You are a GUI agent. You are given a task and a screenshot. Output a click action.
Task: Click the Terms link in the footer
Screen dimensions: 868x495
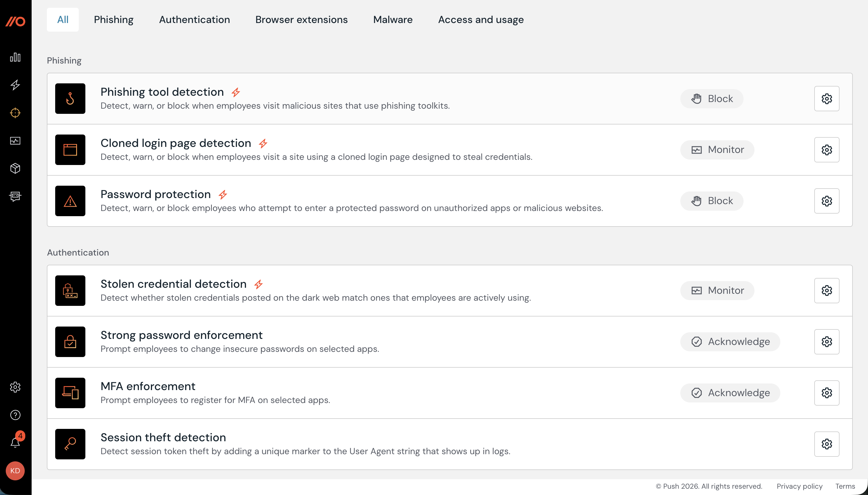845,486
